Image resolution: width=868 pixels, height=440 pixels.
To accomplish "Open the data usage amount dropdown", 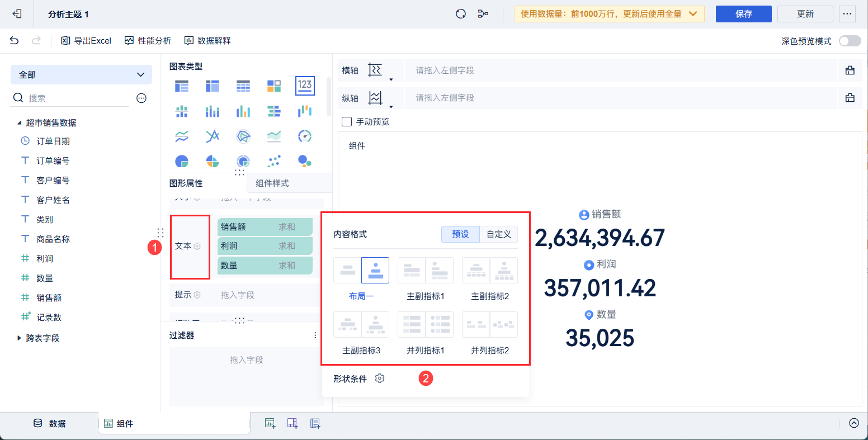I will coord(609,14).
